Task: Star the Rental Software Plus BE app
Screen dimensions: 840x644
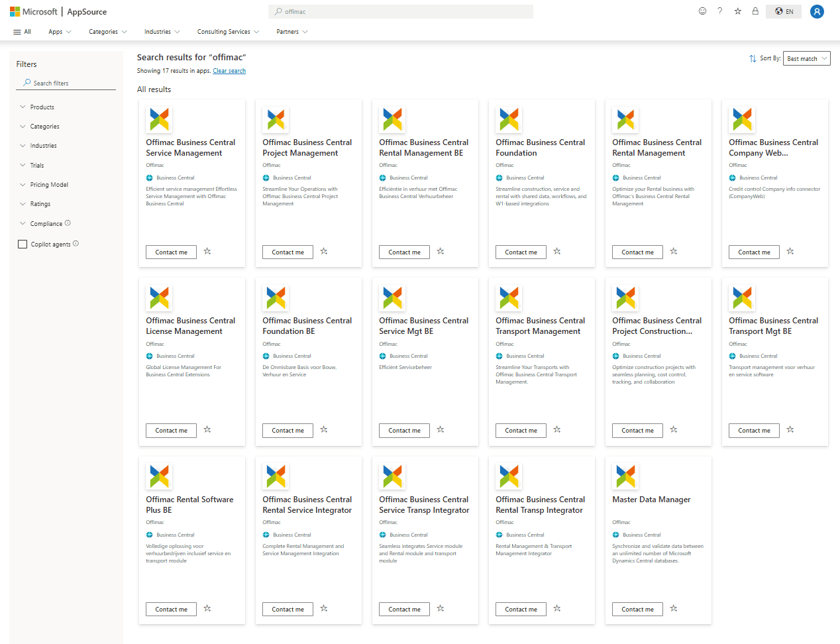Action: [207, 608]
